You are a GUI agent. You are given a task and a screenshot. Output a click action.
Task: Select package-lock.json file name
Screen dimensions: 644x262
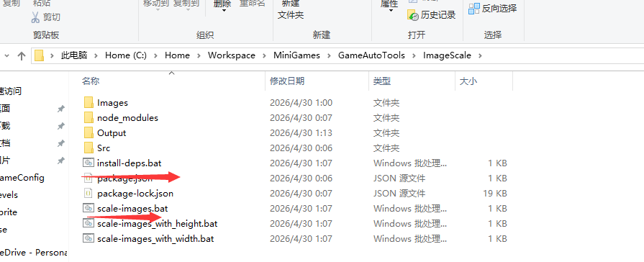(x=135, y=194)
